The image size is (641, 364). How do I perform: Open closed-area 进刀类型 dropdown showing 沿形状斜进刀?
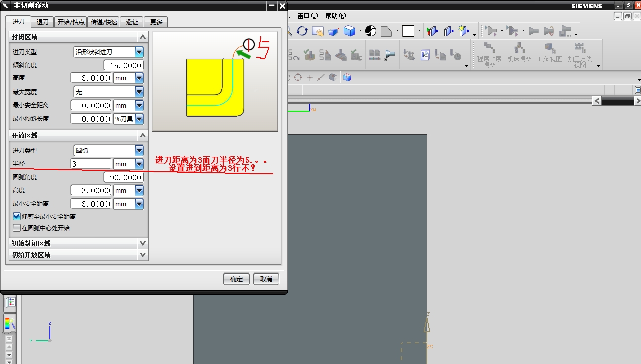click(109, 52)
